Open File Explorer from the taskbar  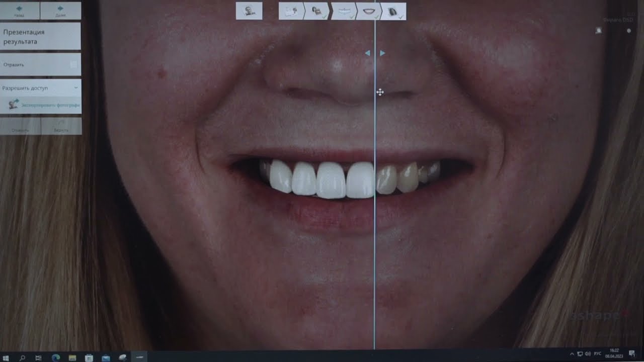point(72,357)
